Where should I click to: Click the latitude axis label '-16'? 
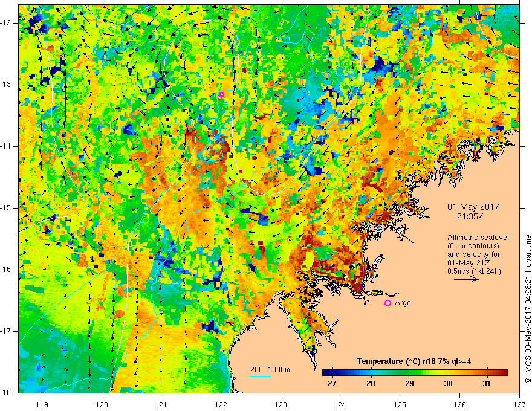tap(6, 270)
